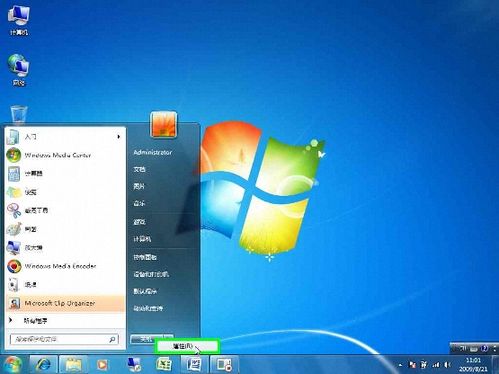499x374 pixels.
Task: Open Control Panel from the Start menu
Action: [x=145, y=257]
